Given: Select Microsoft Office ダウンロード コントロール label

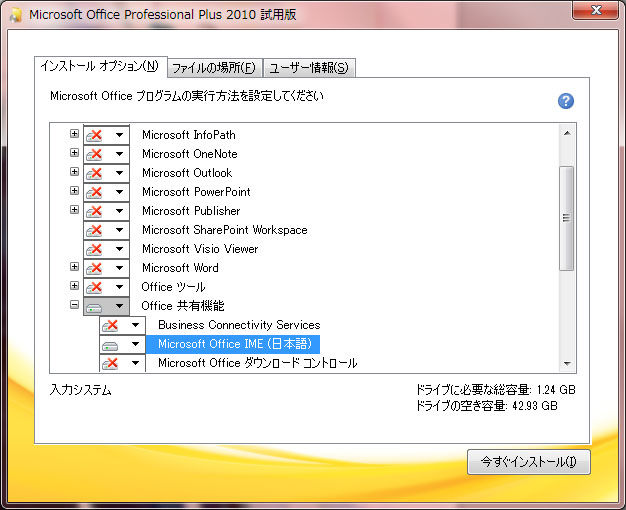Looking at the screenshot, I should (258, 363).
